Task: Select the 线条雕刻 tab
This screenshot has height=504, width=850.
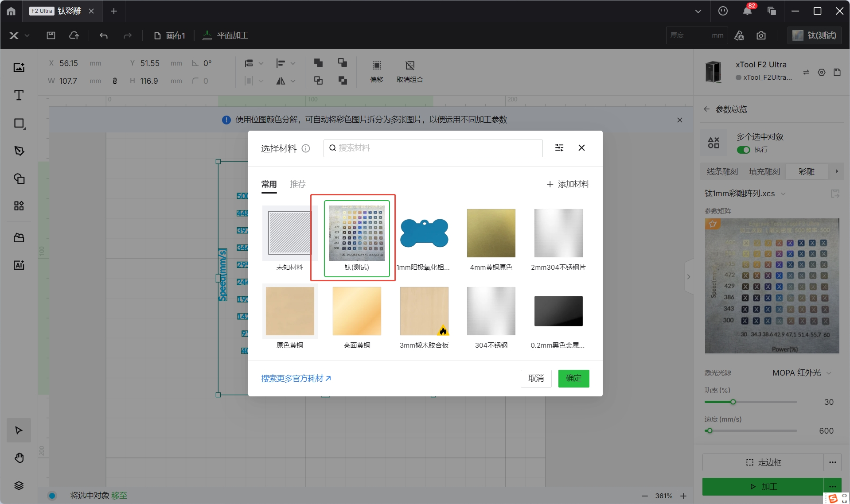Action: 722,171
